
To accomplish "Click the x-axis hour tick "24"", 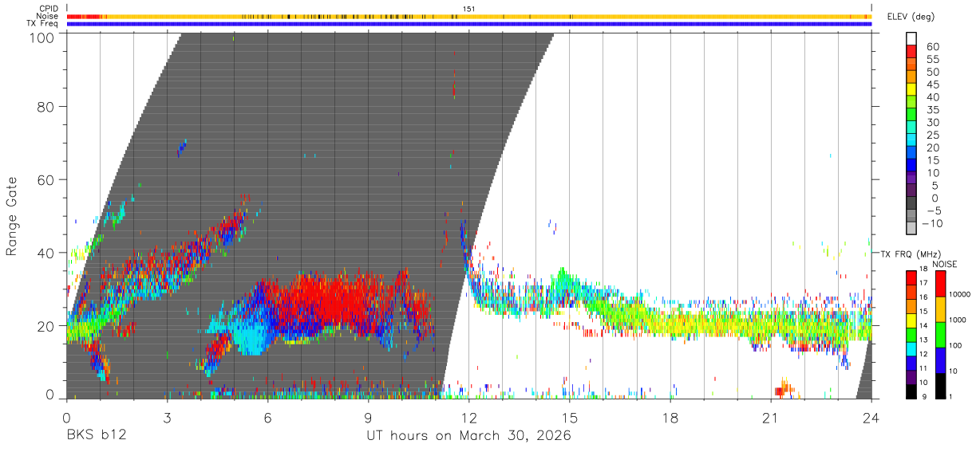I will (x=871, y=418).
